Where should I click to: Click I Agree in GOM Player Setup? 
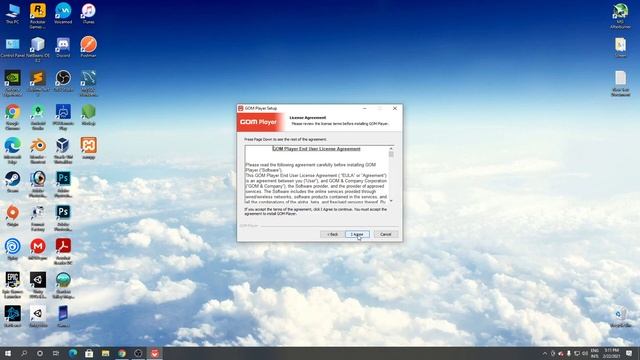(357, 234)
